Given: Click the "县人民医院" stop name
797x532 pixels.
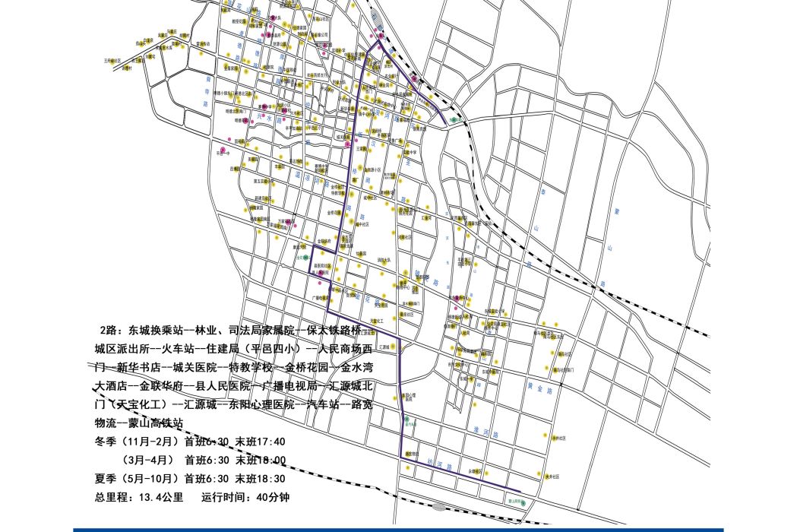Looking at the screenshot, I should [x=222, y=386].
